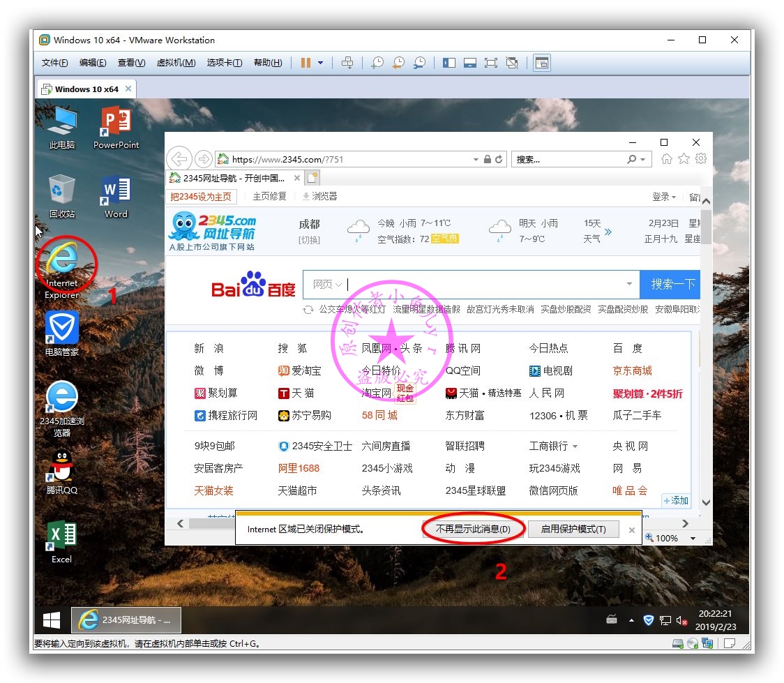Click the 回收站 recycle bin icon
Screen dimensions: 784x683
coord(62,197)
